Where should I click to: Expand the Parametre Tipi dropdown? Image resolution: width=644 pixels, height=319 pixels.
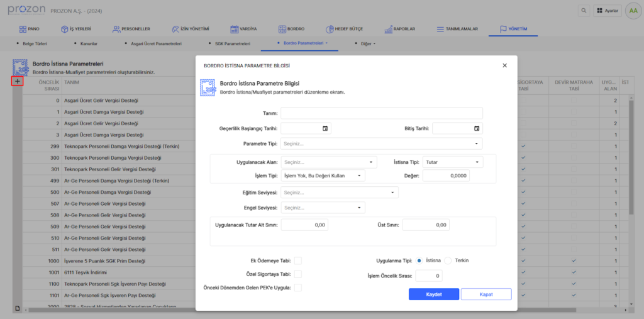(x=381, y=143)
